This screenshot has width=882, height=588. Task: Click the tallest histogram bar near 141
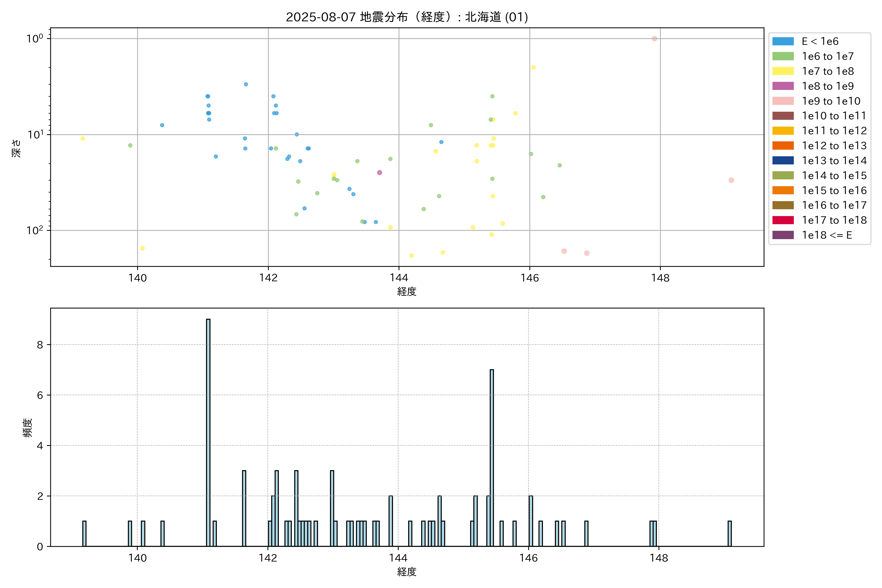click(208, 431)
